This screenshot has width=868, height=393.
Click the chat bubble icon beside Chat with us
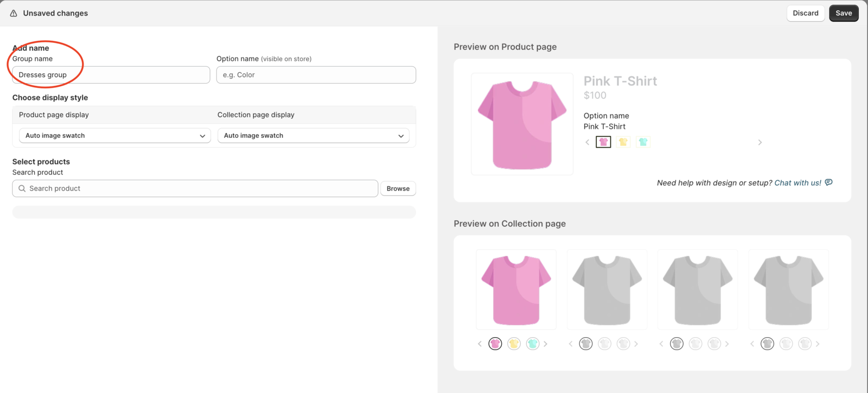[x=828, y=182]
